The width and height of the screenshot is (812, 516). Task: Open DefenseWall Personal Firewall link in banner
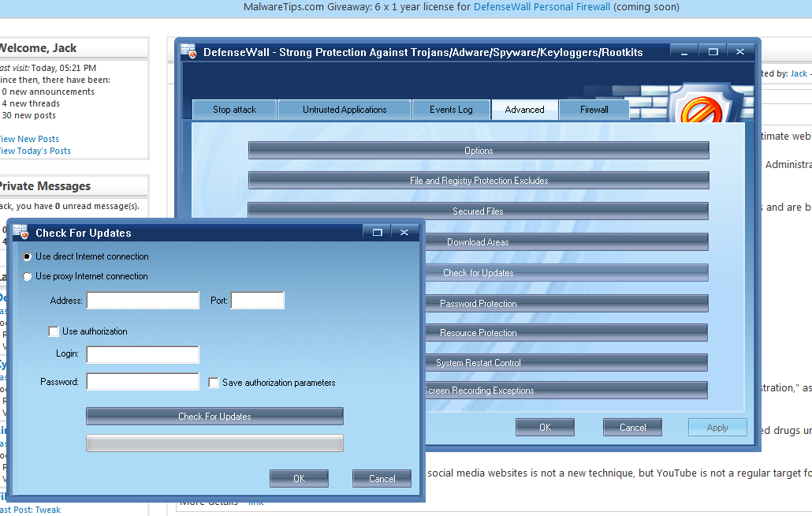point(542,7)
